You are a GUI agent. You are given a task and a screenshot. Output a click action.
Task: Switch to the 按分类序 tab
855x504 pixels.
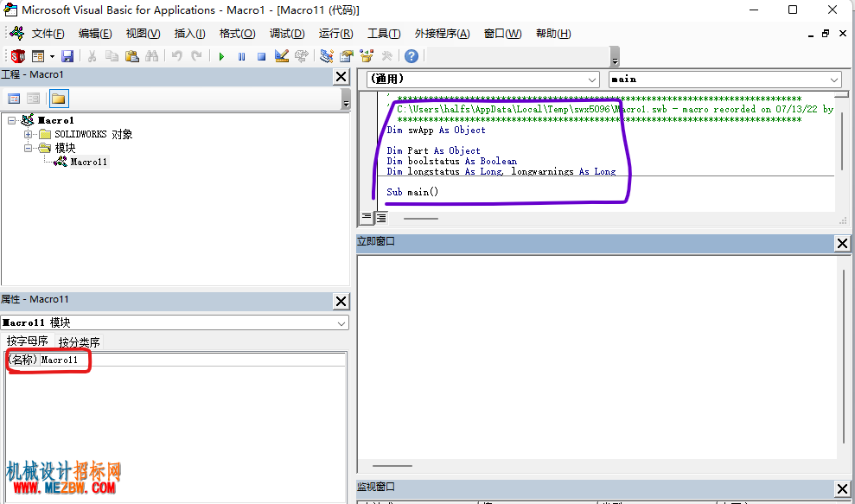(x=79, y=342)
